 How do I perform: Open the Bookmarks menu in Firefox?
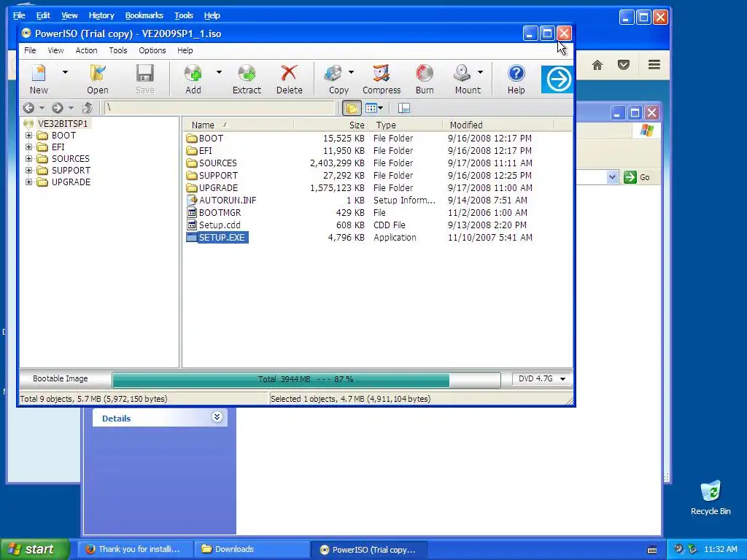(144, 15)
